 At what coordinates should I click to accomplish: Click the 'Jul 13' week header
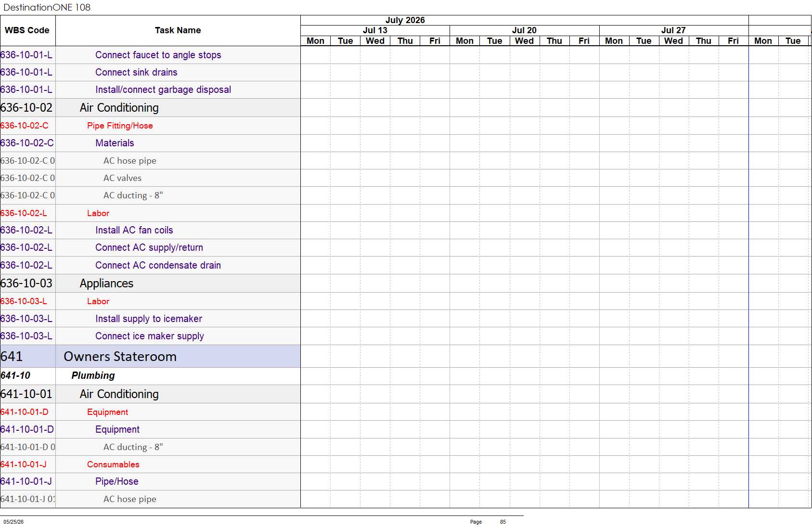click(x=375, y=30)
